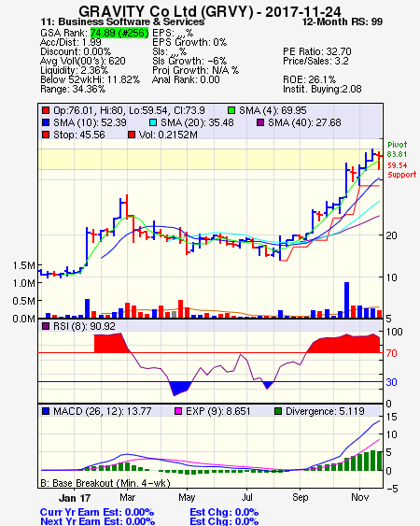Viewport: 420px width, 526px height.
Task: Click the ROE: 26.1% text
Action: coord(309,79)
